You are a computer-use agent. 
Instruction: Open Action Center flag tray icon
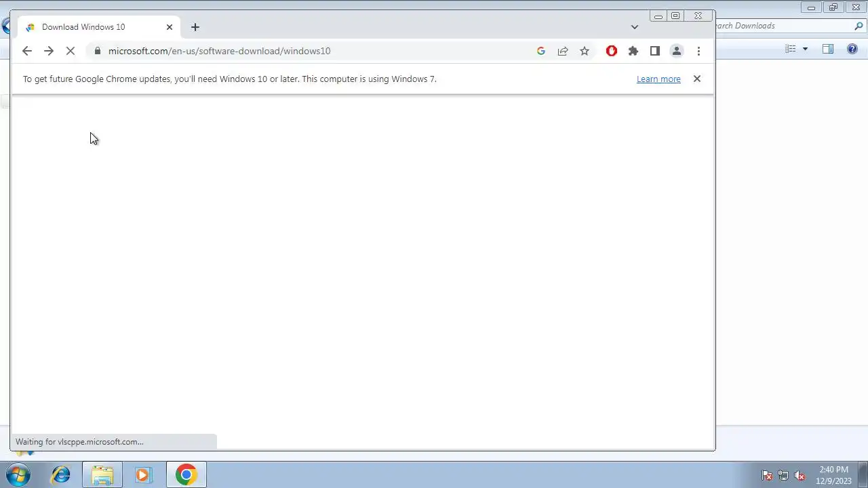click(x=767, y=476)
